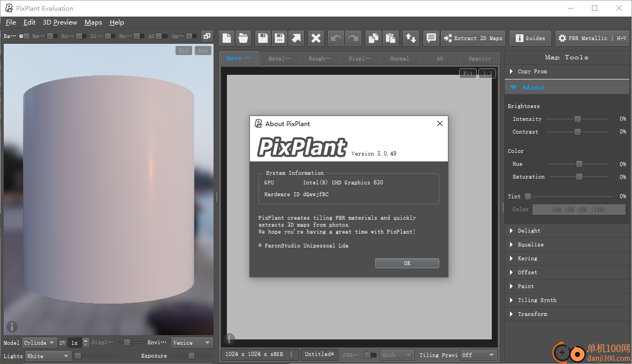Save the map with the floppy disk icon
Screen dimensions: 632x364
(263, 38)
